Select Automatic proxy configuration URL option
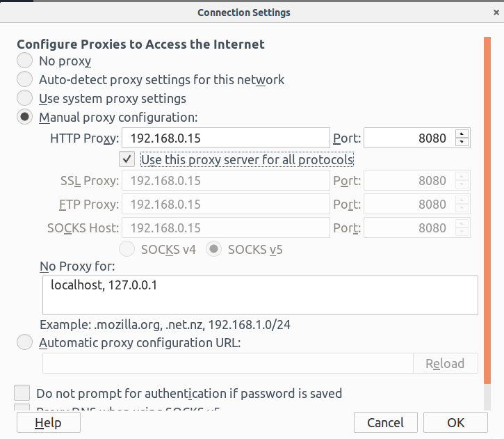The height and width of the screenshot is (439, 504). click(x=25, y=342)
